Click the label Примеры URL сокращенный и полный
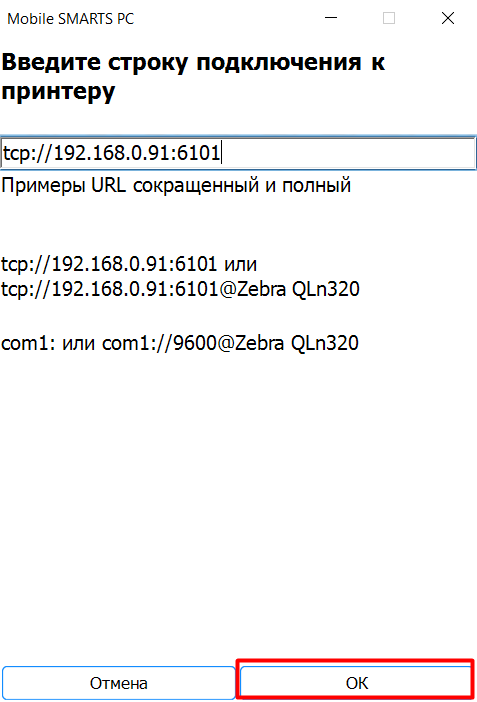The height and width of the screenshot is (702, 477). tap(176, 185)
